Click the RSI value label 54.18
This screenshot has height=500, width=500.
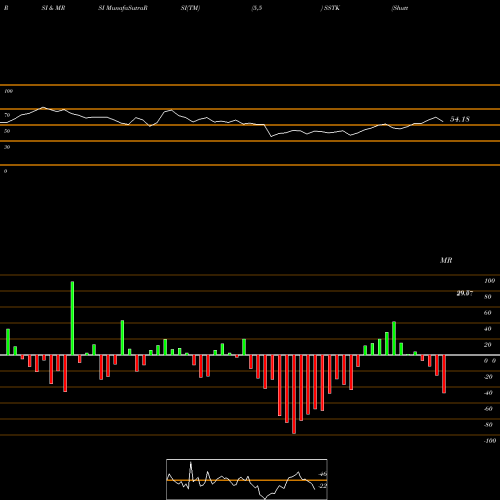(x=460, y=119)
